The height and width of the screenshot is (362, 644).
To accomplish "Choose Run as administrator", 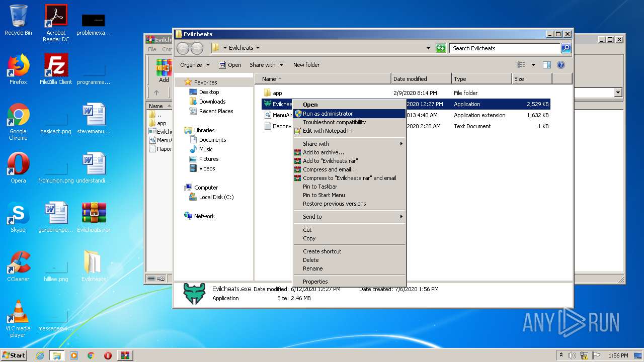I will point(350,114).
